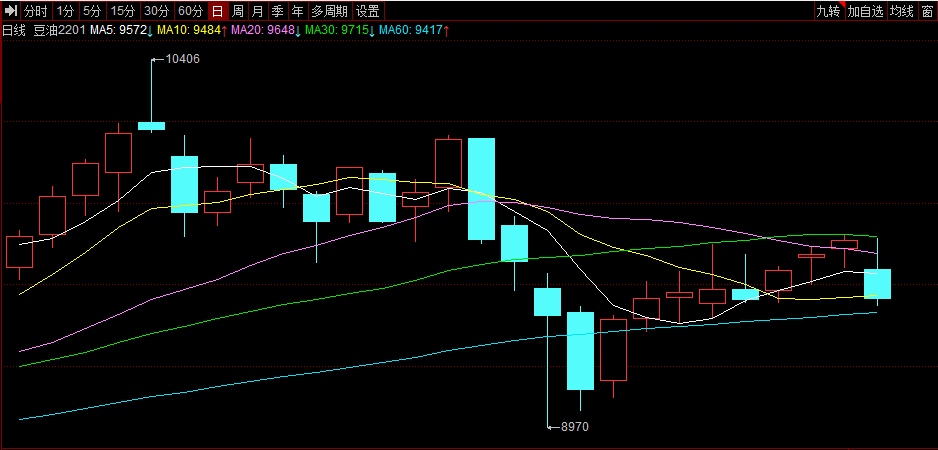Switch to the 60分 chart period

[190, 11]
